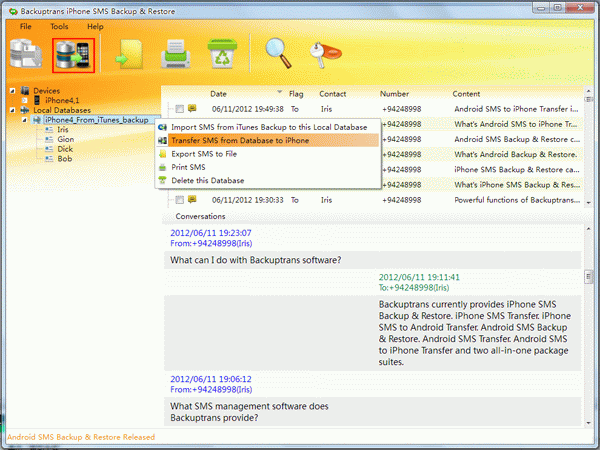The height and width of the screenshot is (450, 600).
Task: Click the transfer database to iPhone toolbar icon
Action: (73, 55)
